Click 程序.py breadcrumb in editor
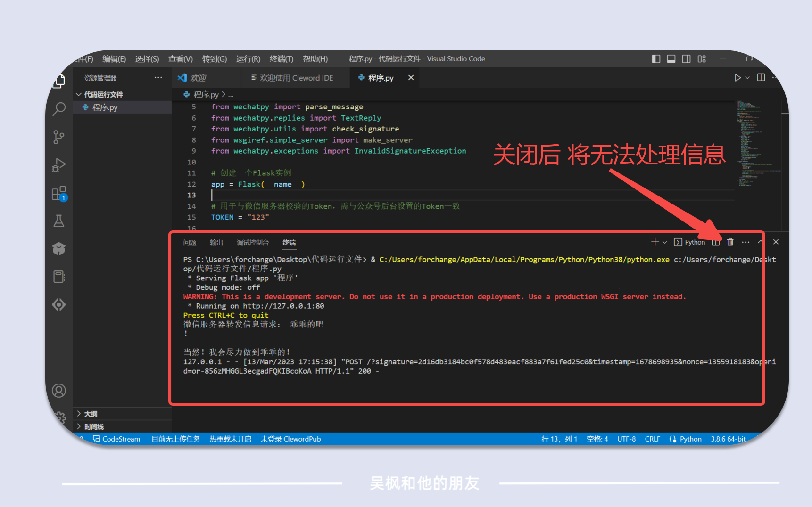The width and height of the screenshot is (812, 507). tap(206, 95)
